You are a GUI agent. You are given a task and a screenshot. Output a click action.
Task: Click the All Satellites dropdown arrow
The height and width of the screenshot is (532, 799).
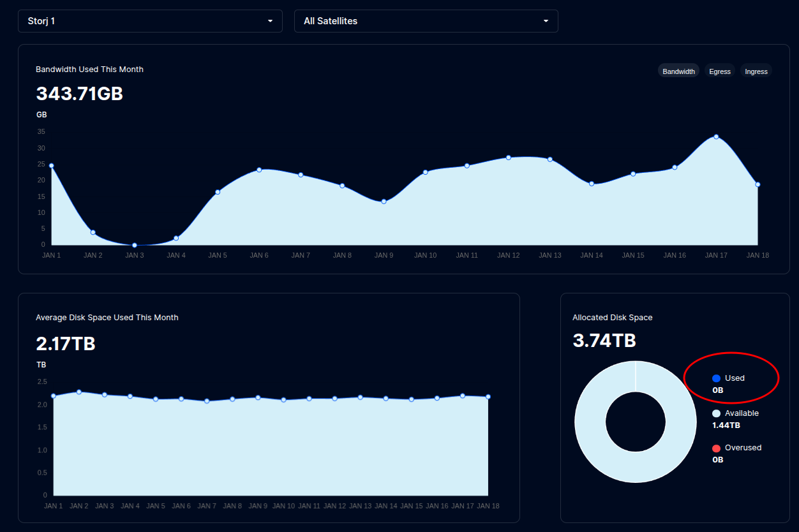click(546, 21)
